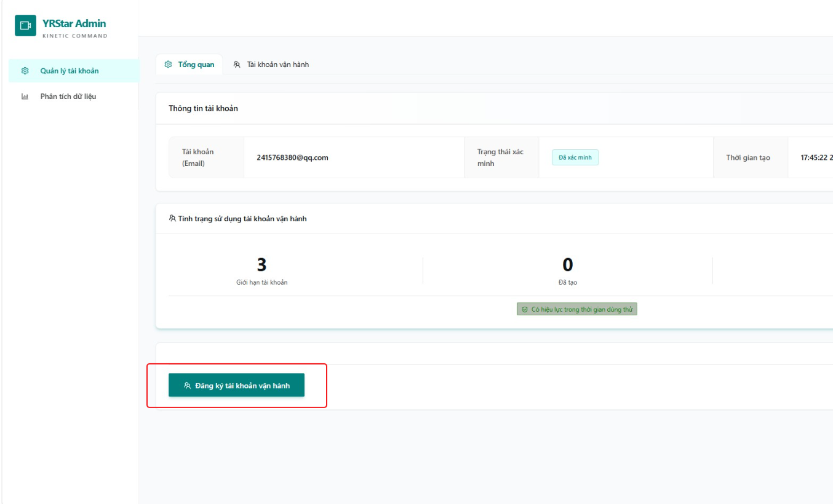Click the Thông tin tài khoản card heading
This screenshot has height=504, width=833.
(x=204, y=108)
